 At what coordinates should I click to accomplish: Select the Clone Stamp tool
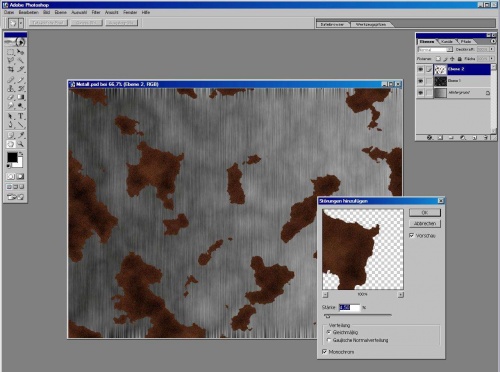pos(11,89)
